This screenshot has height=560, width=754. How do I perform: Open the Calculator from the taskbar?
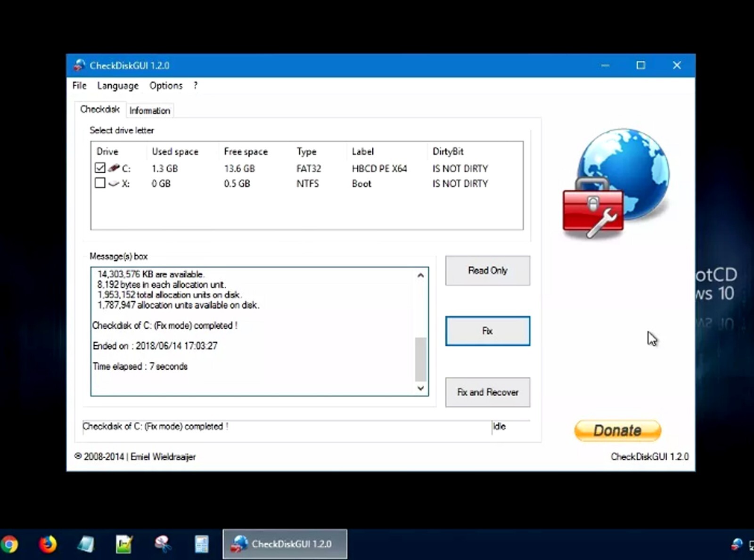[202, 544]
